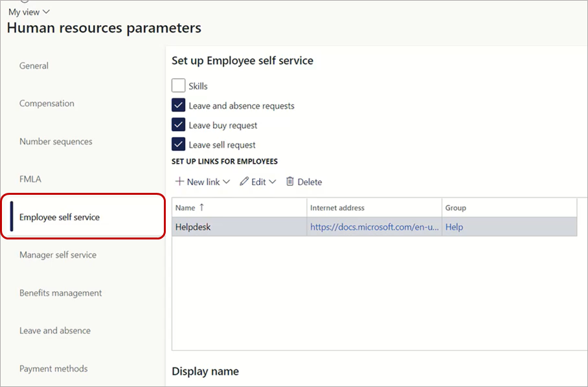
Task: Click the Help group link
Action: (x=454, y=227)
